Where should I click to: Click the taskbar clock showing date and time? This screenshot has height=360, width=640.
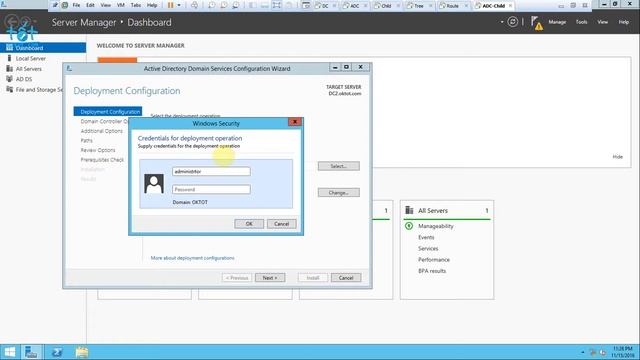pos(623,352)
